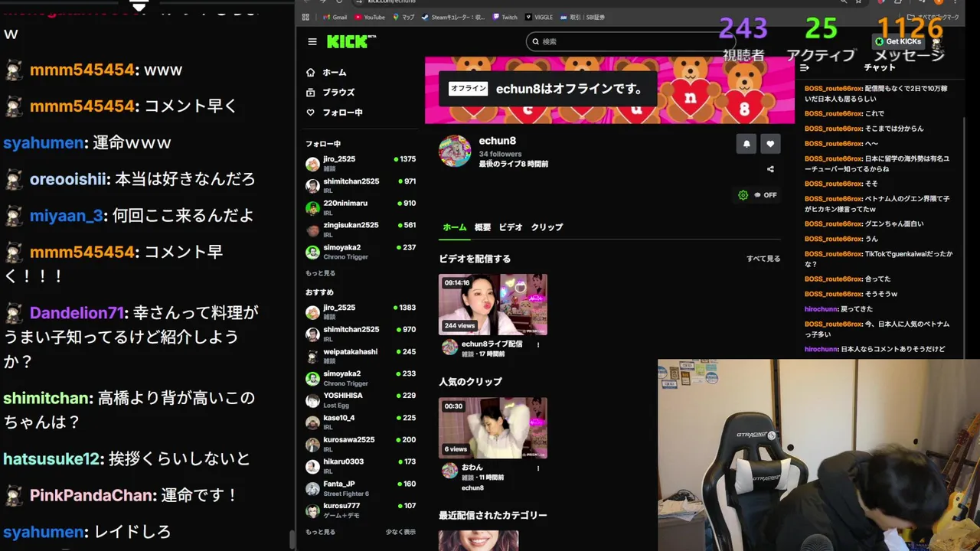Click username hatsusuke12 in left chat overlay
980x551 pixels.
click(52, 459)
